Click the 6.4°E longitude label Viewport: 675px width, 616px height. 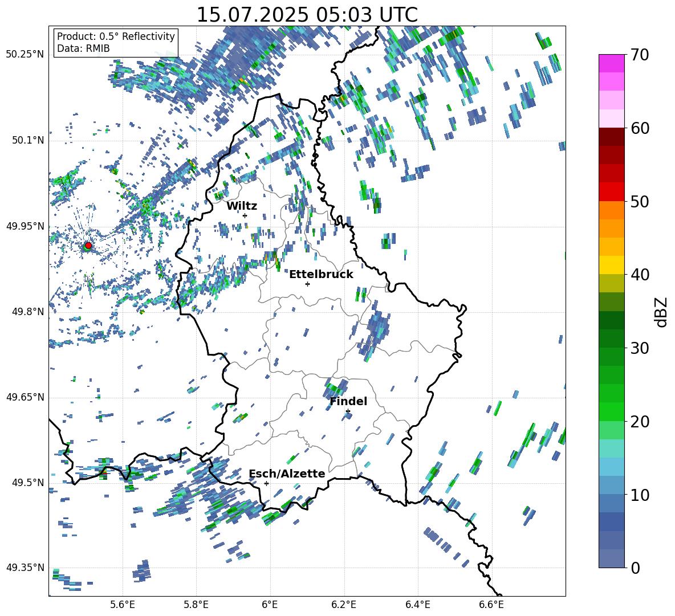pyautogui.click(x=417, y=605)
